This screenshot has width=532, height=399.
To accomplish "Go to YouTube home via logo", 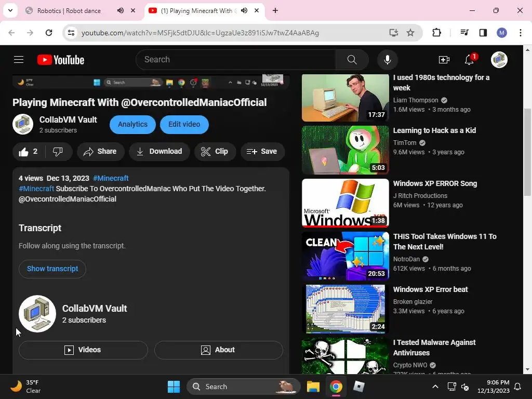I will pos(61,60).
